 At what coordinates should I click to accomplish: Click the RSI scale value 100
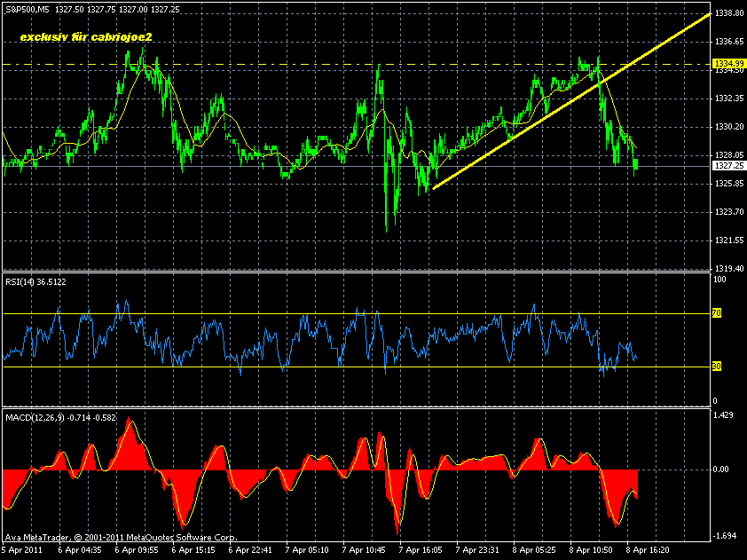click(719, 280)
